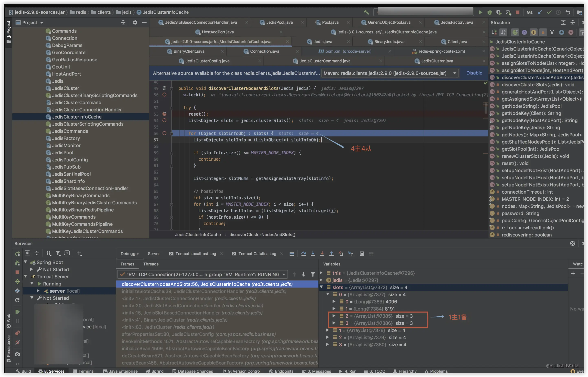
Task: Open the RMI TCP Connection thread dropdown
Action: pyautogui.click(x=202, y=275)
